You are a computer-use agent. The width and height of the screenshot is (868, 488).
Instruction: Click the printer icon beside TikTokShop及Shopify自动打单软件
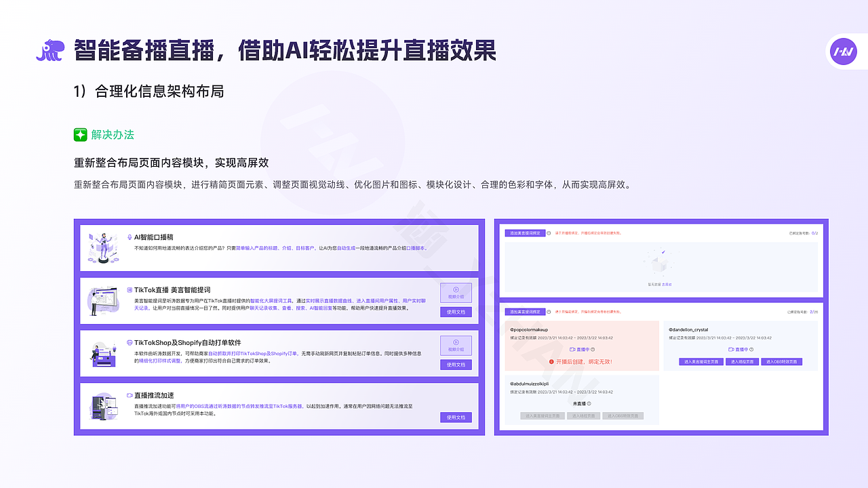129,342
